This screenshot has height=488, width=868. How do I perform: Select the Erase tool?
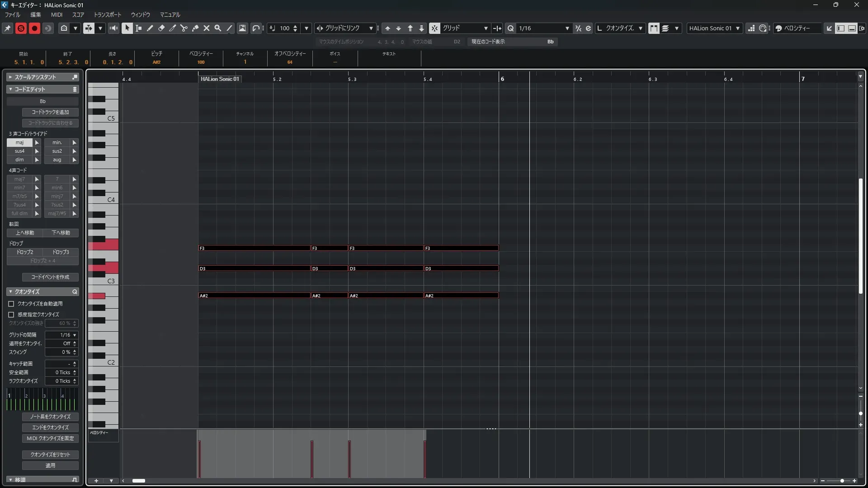pos(161,28)
